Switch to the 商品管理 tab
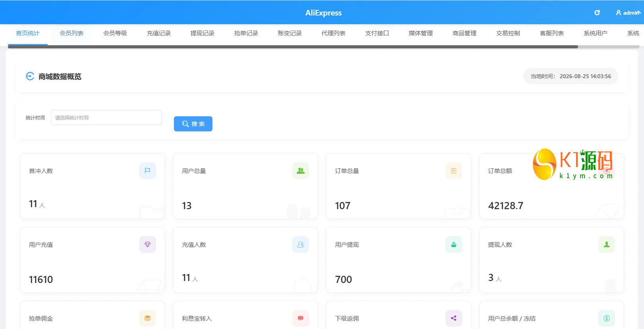Viewport: 644px width, 329px height. point(465,33)
